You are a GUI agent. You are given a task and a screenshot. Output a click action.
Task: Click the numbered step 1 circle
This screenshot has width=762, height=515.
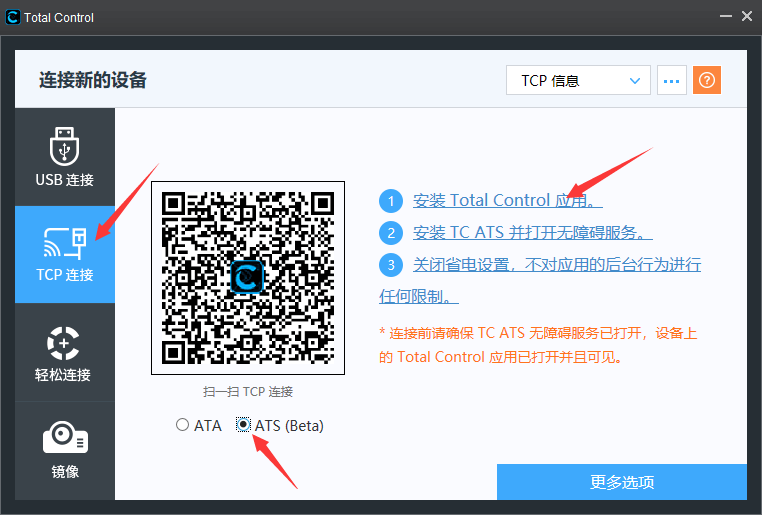click(391, 201)
